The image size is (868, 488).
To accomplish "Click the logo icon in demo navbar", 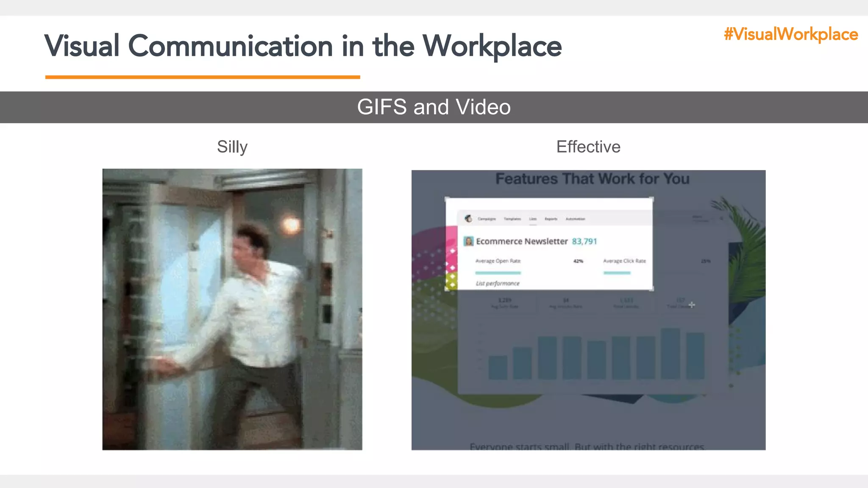I will tap(468, 219).
